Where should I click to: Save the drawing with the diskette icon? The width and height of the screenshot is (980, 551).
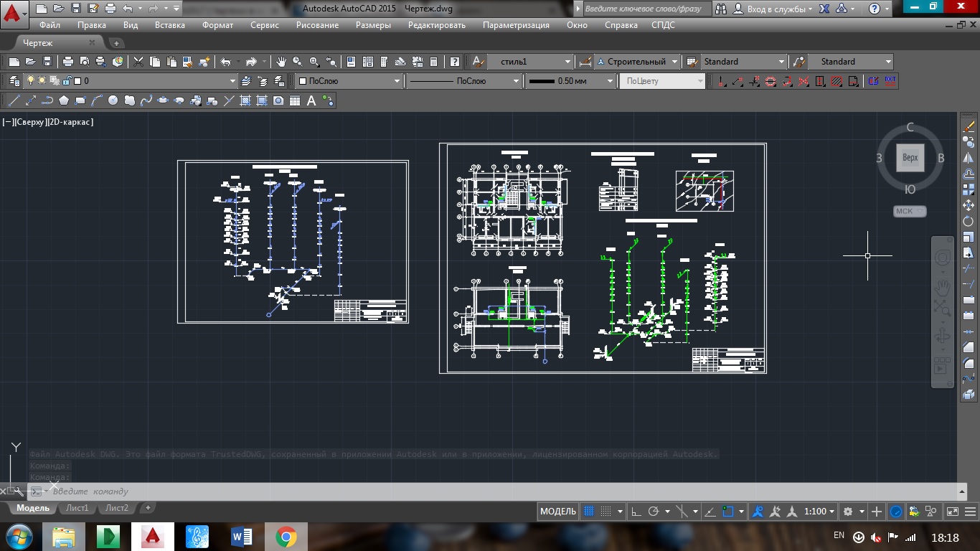(47, 62)
